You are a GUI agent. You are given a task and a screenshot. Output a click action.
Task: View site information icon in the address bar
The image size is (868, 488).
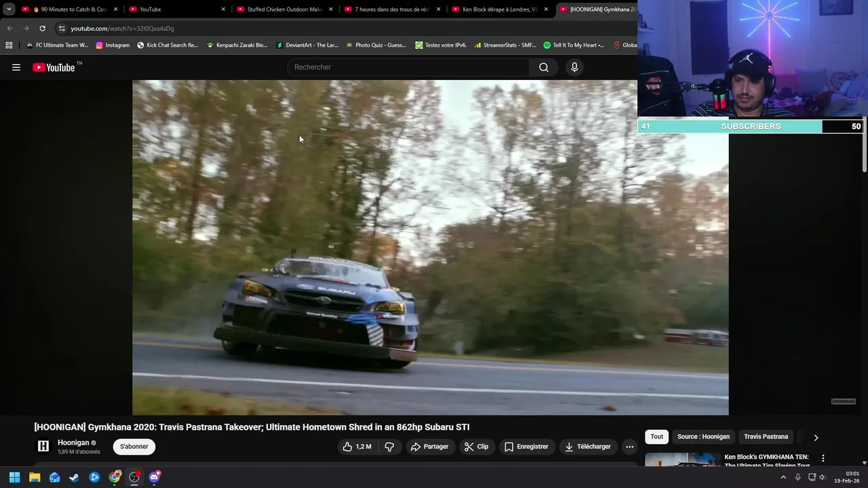(x=62, y=28)
